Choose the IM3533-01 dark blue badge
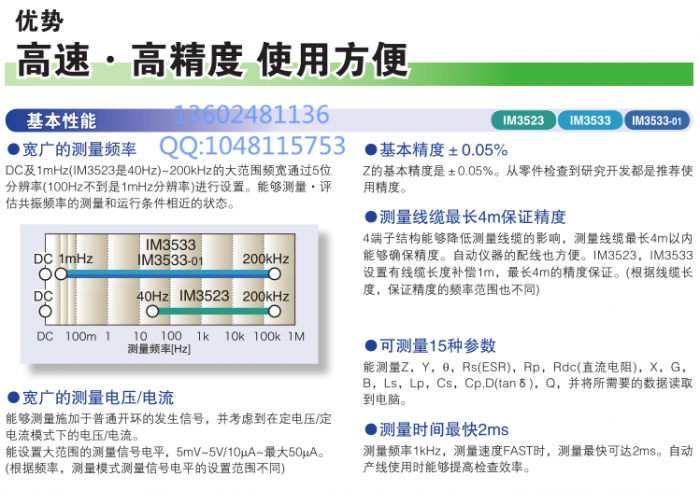Screen dimensions: 700x490 [657, 120]
